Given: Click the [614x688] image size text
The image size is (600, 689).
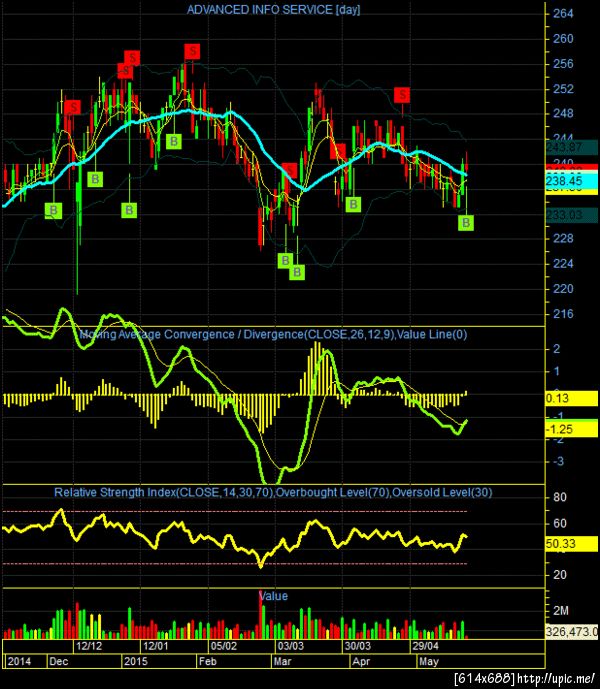Looking at the screenshot, I should pyautogui.click(x=484, y=678).
